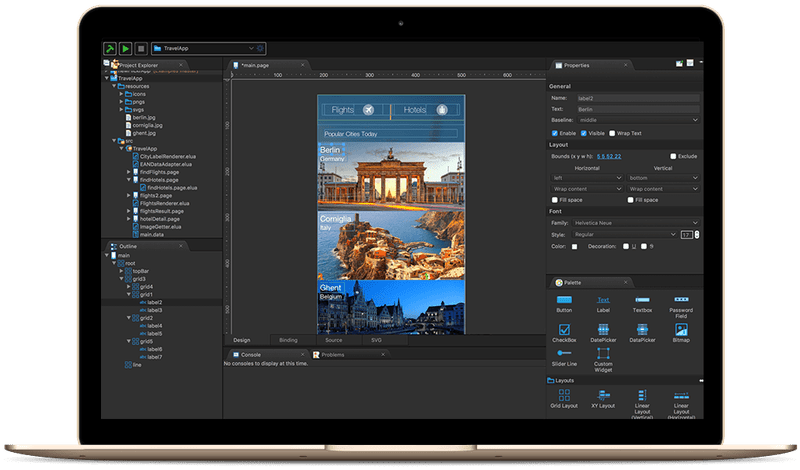Close the Palette panel tab
The image size is (800, 470).
pyautogui.click(x=626, y=283)
